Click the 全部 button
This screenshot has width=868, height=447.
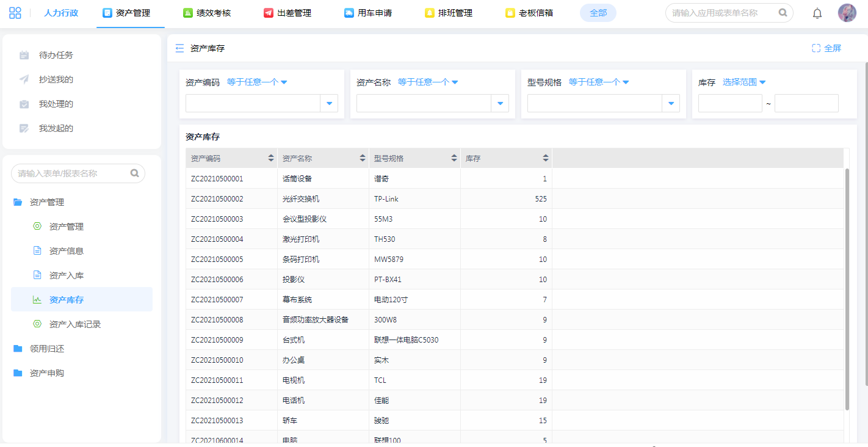(x=598, y=13)
